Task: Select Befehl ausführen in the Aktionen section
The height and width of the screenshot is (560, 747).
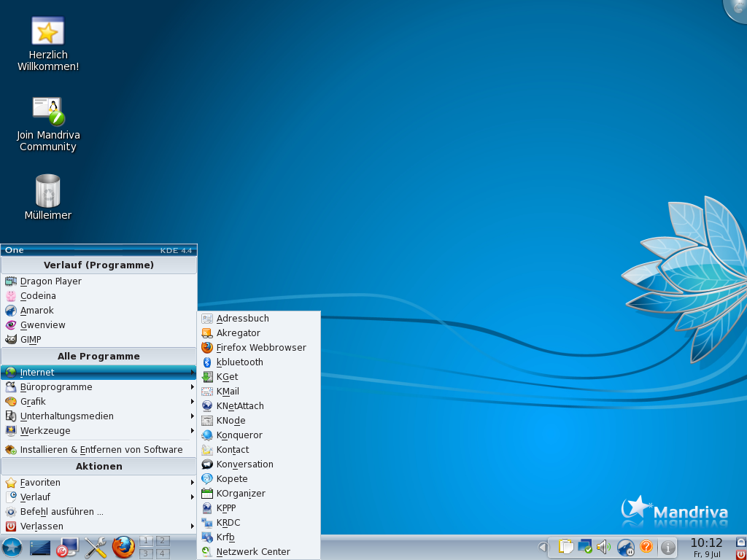Action: pyautogui.click(x=61, y=512)
